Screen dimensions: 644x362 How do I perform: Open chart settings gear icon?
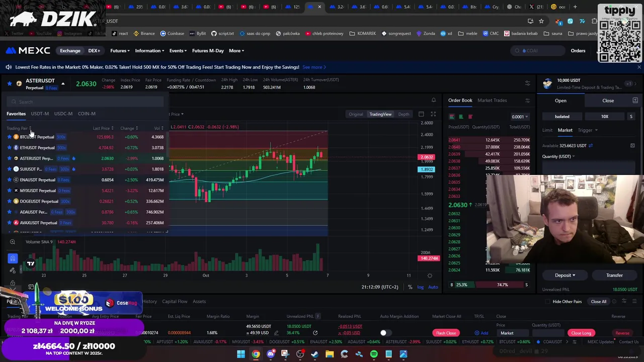(430, 276)
